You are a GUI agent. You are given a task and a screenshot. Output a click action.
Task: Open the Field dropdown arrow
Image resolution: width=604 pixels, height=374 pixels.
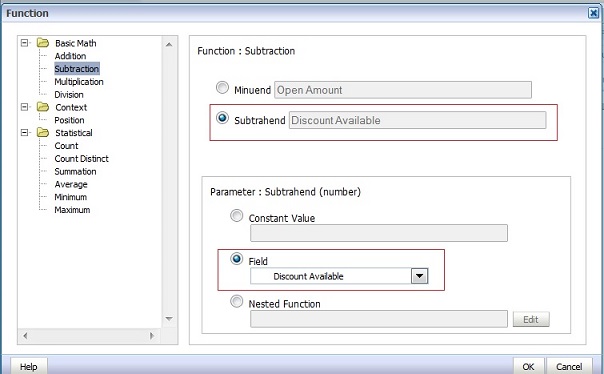click(x=419, y=276)
